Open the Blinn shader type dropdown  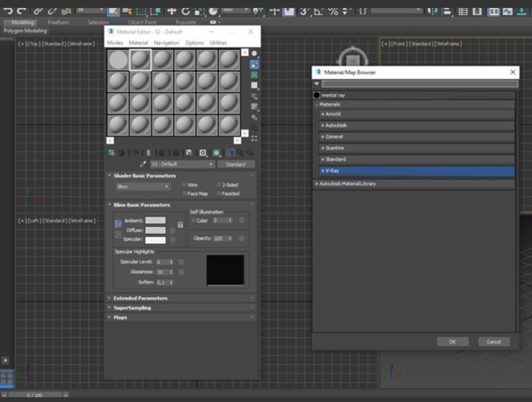[x=143, y=187]
